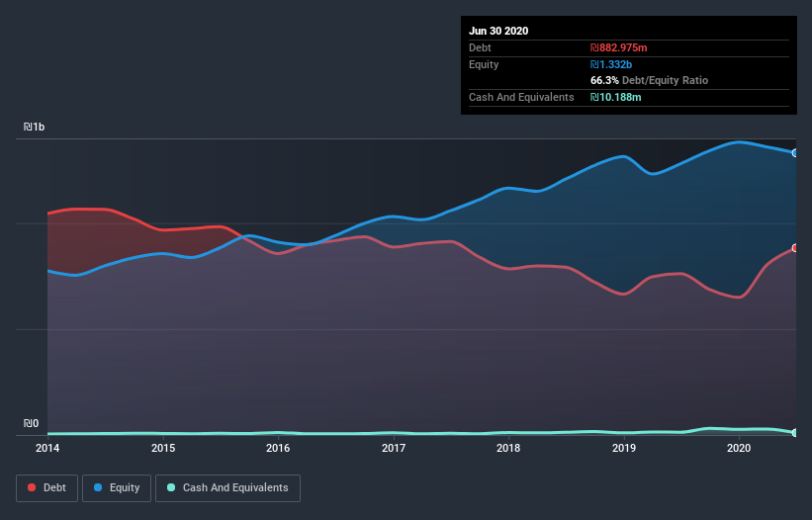812x520 pixels.
Task: Click the ₪10.188m cash value
Action: pos(616,97)
